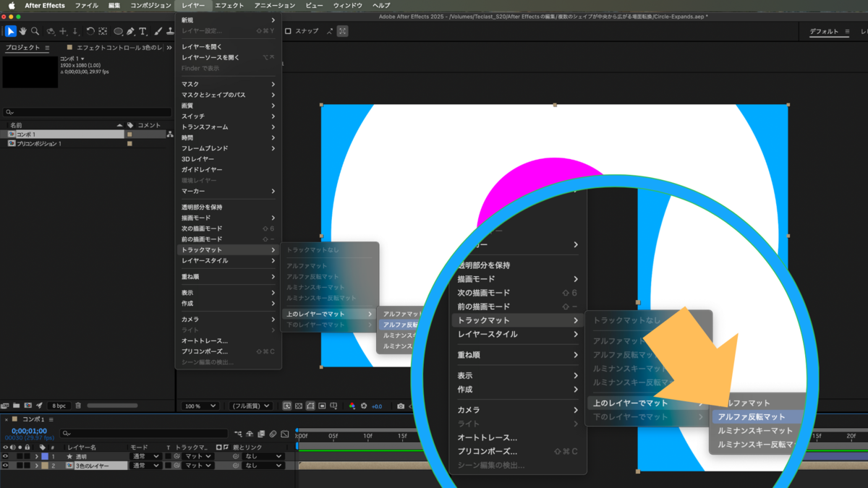The image size is (868, 488).
Task: Open the 100 % magnification dropdown
Action: [200, 406]
